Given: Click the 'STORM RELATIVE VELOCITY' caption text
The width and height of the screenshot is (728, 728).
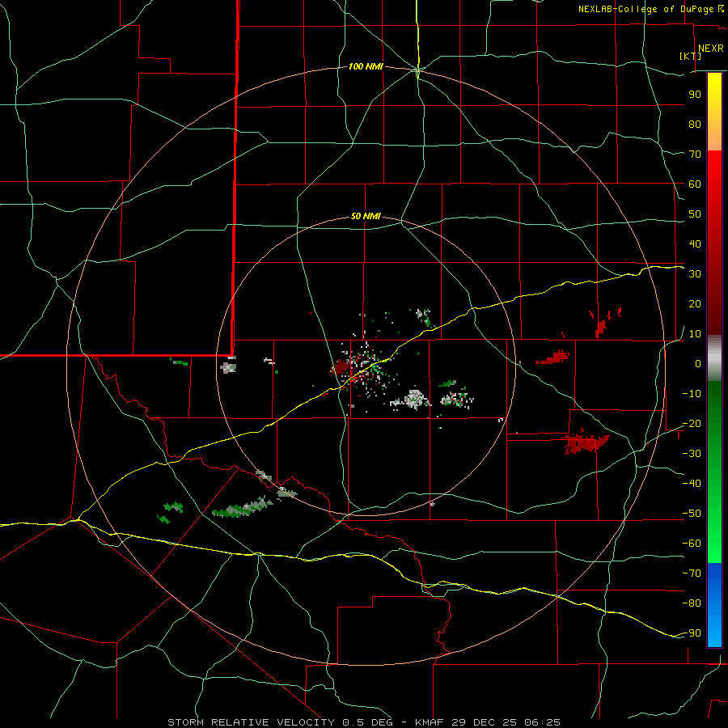Looking at the screenshot, I should point(251,722).
